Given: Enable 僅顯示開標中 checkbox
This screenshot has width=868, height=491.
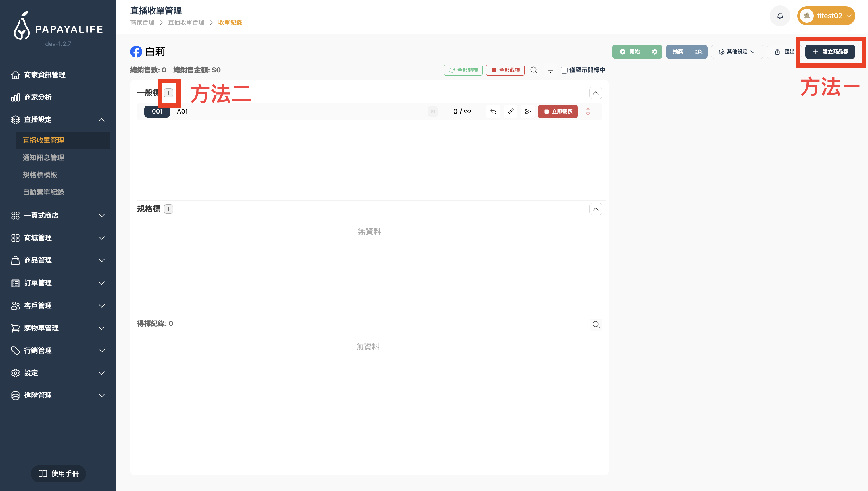Looking at the screenshot, I should tap(564, 70).
